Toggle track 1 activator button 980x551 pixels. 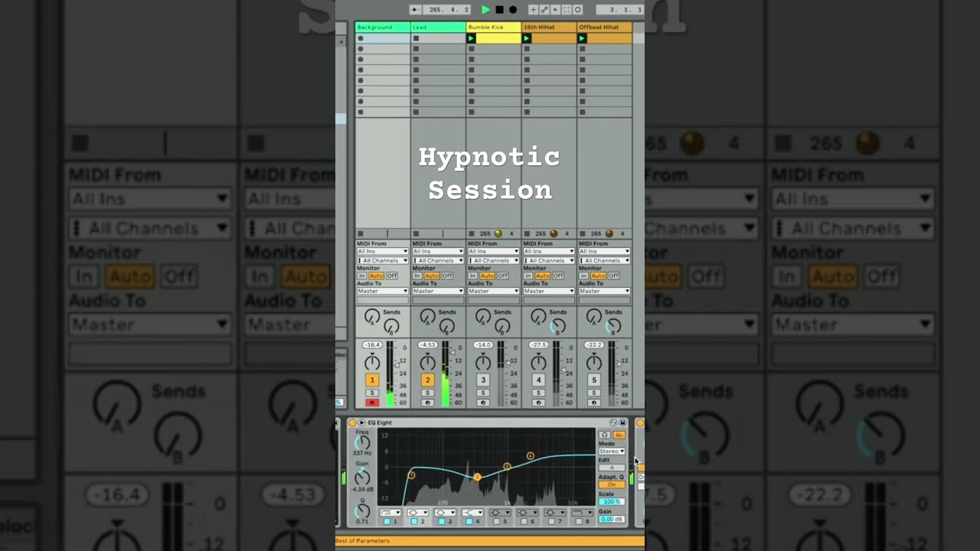[x=372, y=380]
